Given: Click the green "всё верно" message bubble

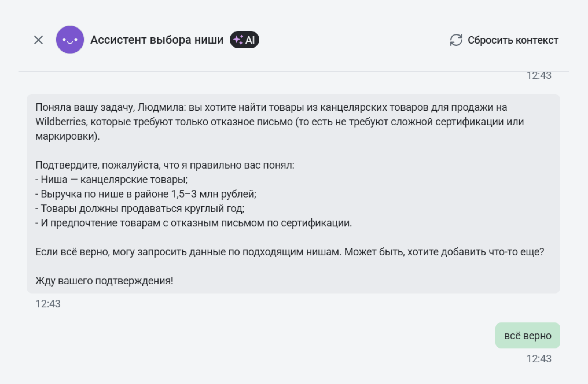Looking at the screenshot, I should (527, 336).
